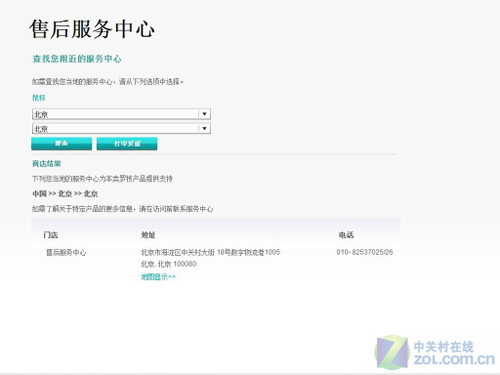The image size is (500, 375).
Task: Click the 地址 column header
Action: [x=148, y=235]
